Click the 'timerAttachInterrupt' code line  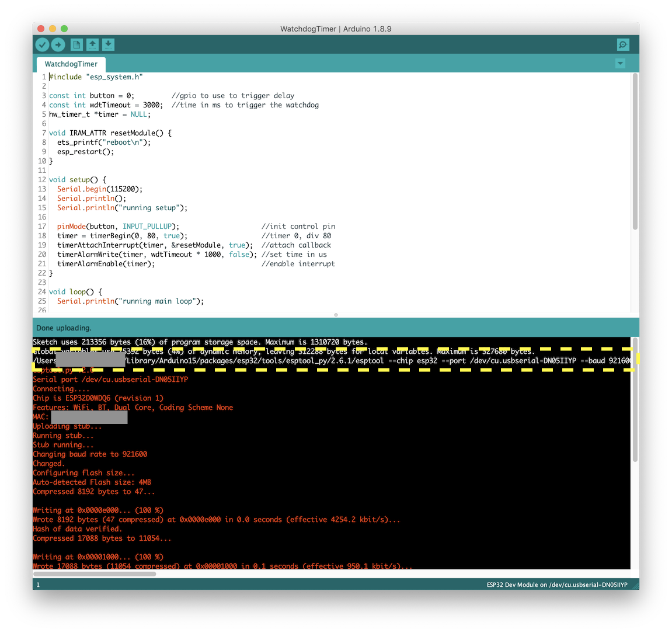(x=155, y=245)
